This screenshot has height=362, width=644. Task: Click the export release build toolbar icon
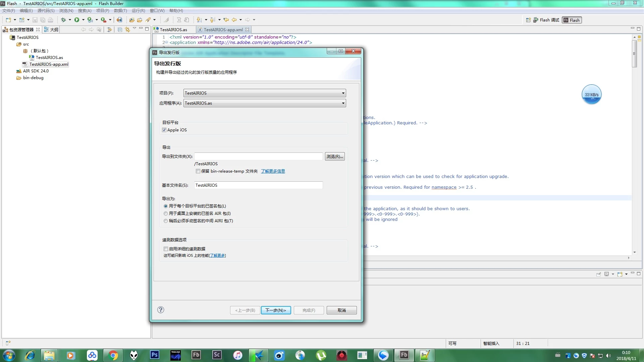119,20
